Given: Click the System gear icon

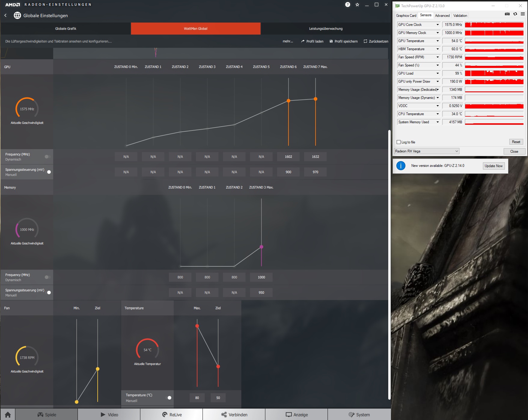Looking at the screenshot, I should point(352,415).
